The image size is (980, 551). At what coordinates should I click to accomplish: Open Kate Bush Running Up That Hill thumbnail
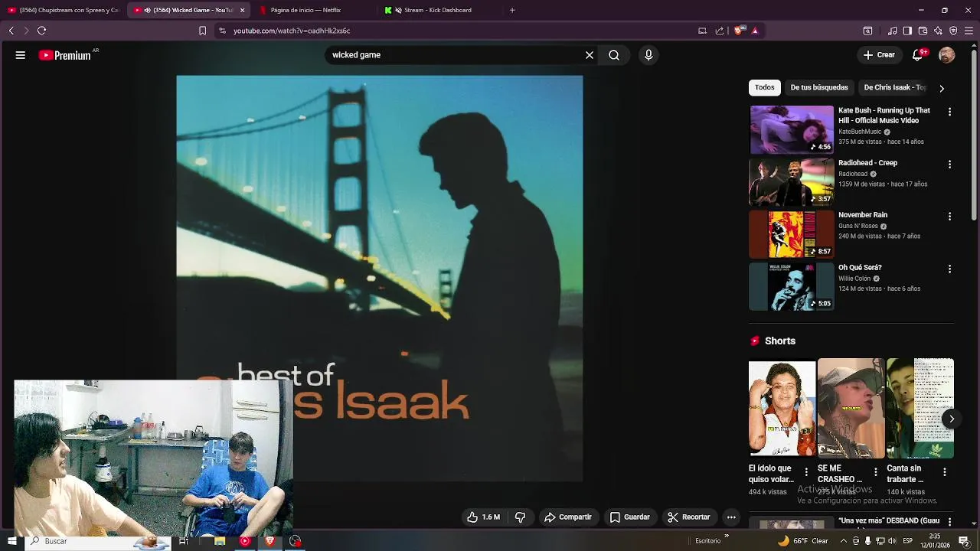click(792, 129)
